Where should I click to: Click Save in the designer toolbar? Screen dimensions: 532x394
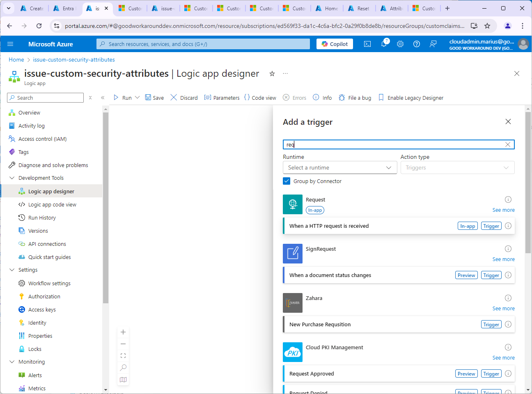coord(154,98)
